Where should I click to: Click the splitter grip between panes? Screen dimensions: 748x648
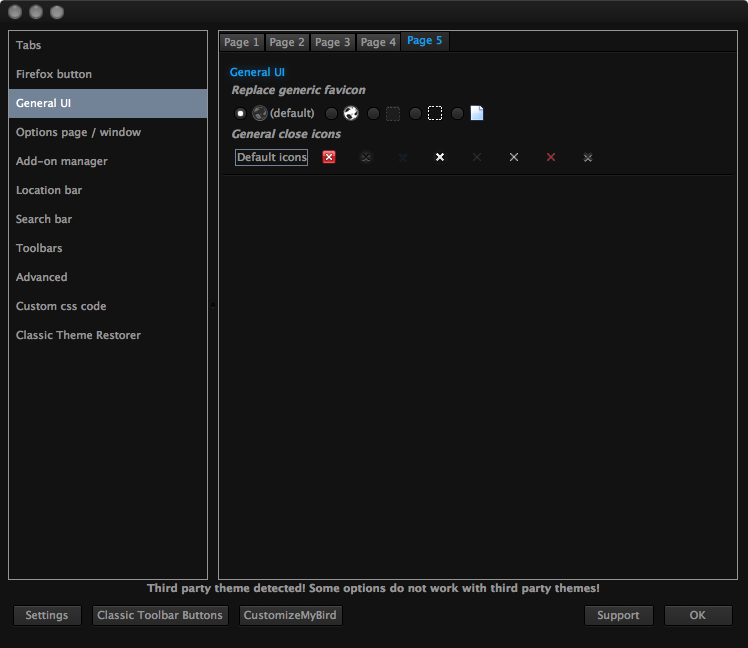click(x=213, y=305)
